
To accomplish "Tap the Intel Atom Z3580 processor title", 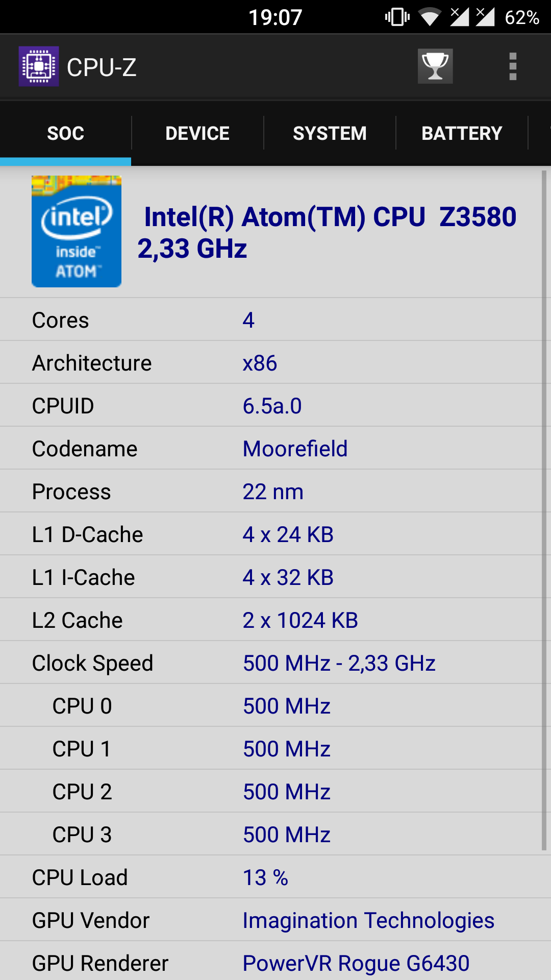I will 327,232.
